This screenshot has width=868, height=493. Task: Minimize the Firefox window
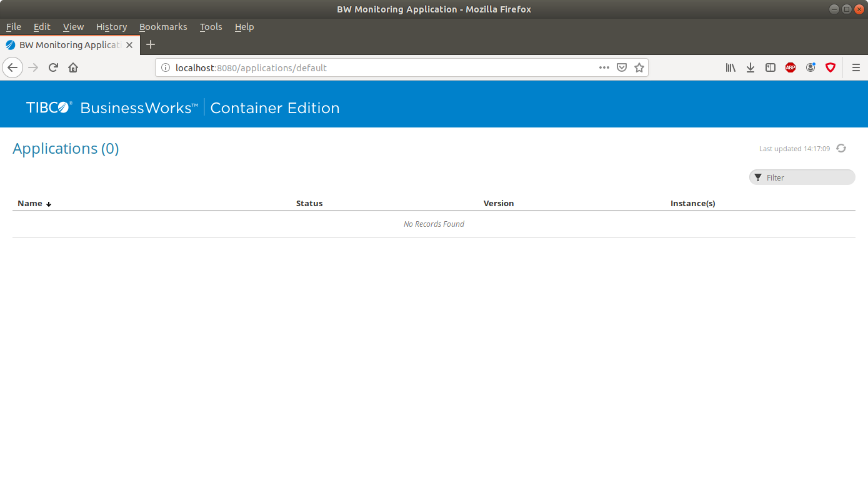tap(834, 9)
